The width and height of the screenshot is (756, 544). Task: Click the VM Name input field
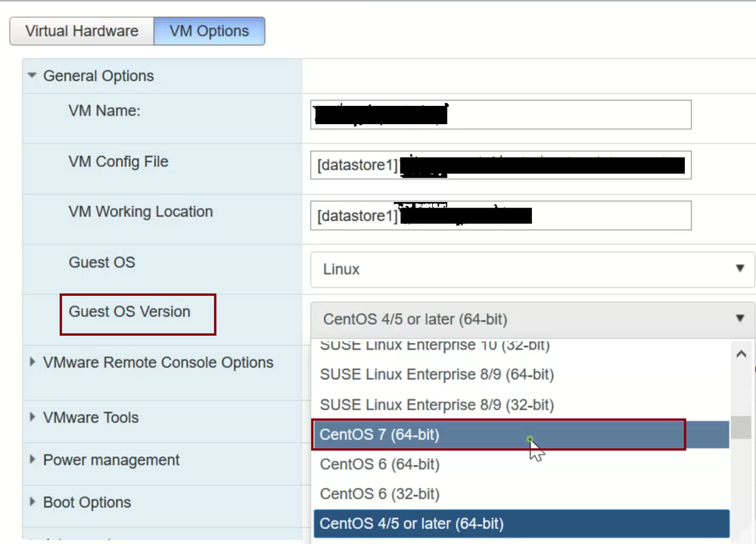pyautogui.click(x=500, y=115)
